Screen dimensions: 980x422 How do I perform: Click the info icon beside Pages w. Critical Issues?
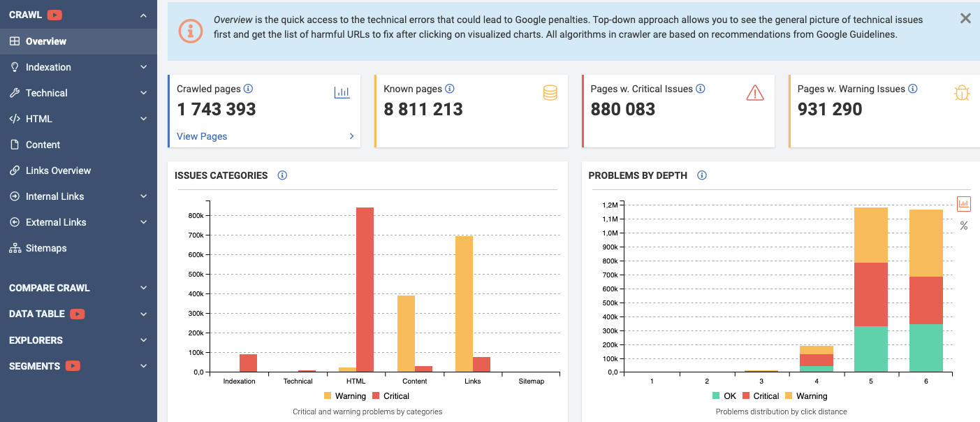[701, 89]
